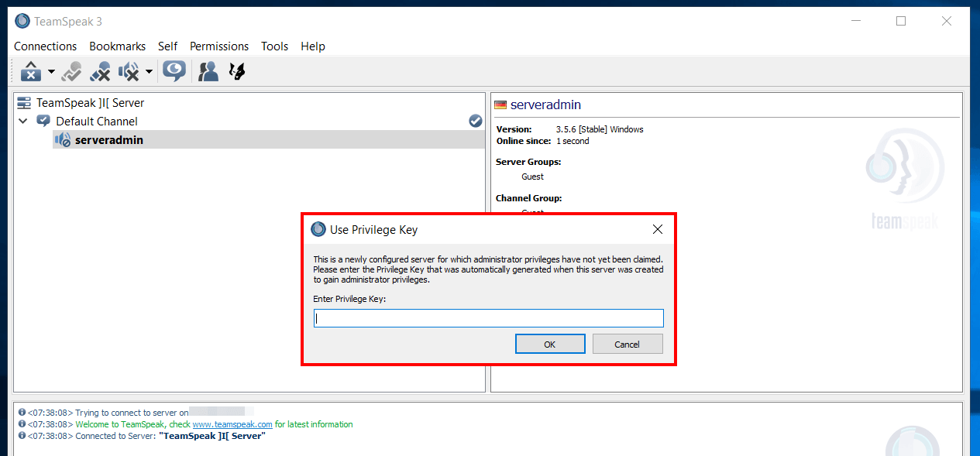Open the Away status dropdown arrow

(x=51, y=72)
